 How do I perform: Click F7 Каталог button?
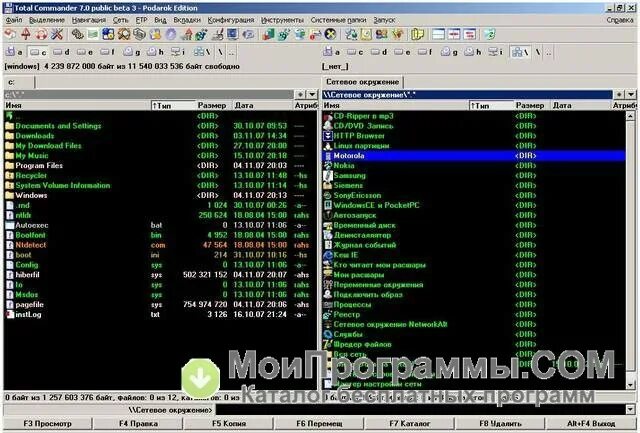410,424
